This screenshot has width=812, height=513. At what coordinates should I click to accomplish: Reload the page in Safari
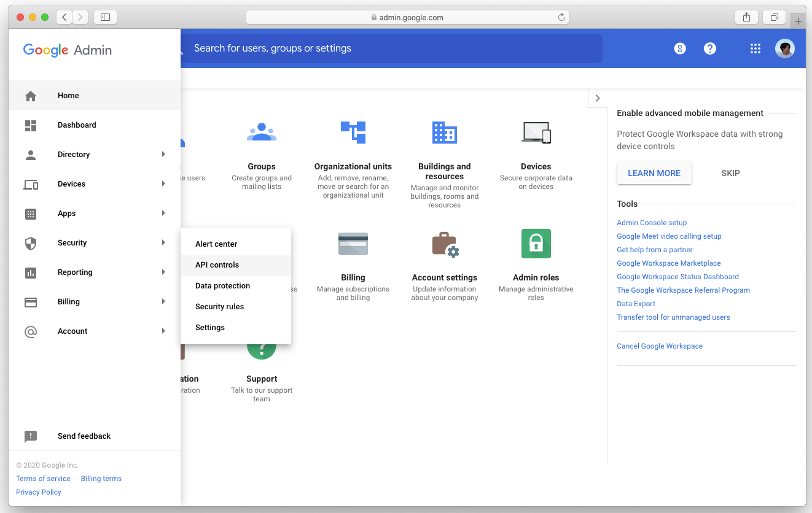coord(561,17)
